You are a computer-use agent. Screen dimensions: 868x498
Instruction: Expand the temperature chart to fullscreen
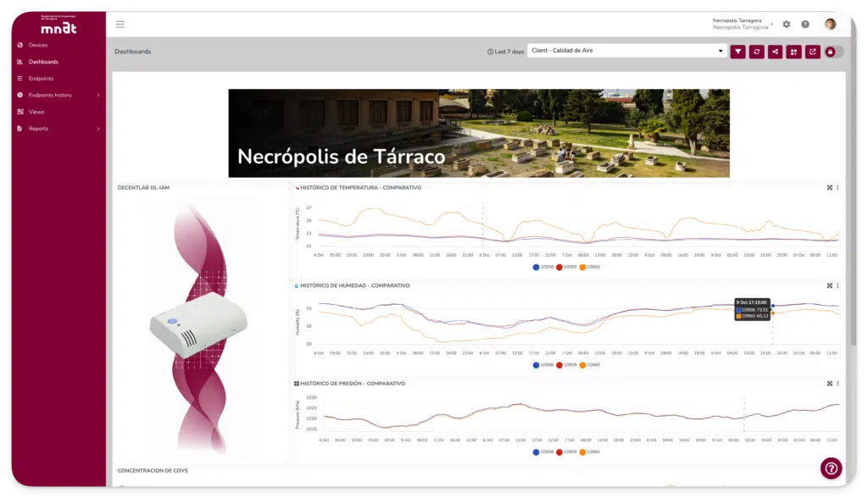click(829, 188)
